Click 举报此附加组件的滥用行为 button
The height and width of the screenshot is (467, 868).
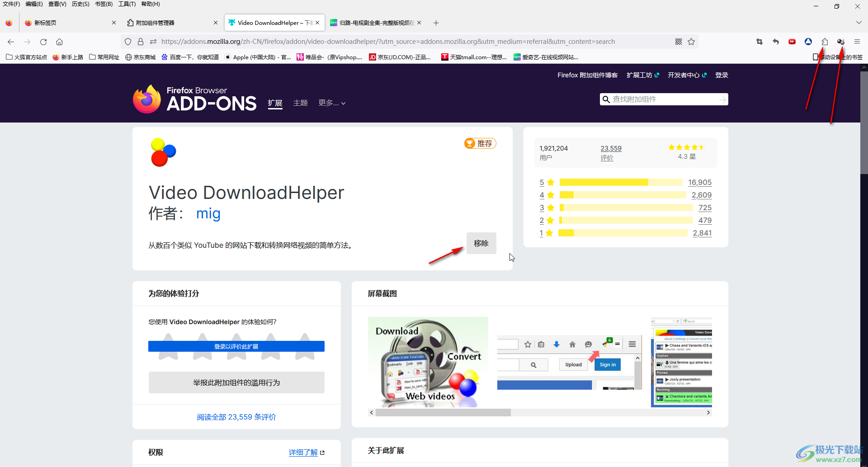point(236,382)
